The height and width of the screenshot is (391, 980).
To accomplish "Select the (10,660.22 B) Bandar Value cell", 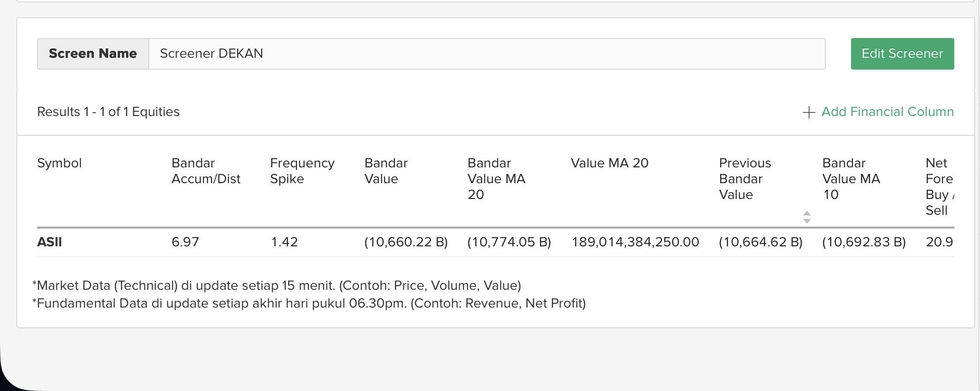I will 406,242.
